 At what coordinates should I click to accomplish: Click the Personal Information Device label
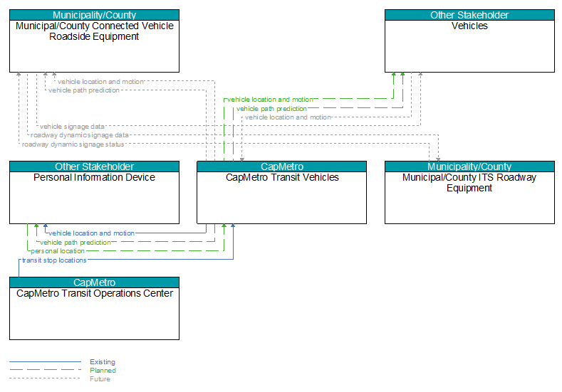pos(94,177)
